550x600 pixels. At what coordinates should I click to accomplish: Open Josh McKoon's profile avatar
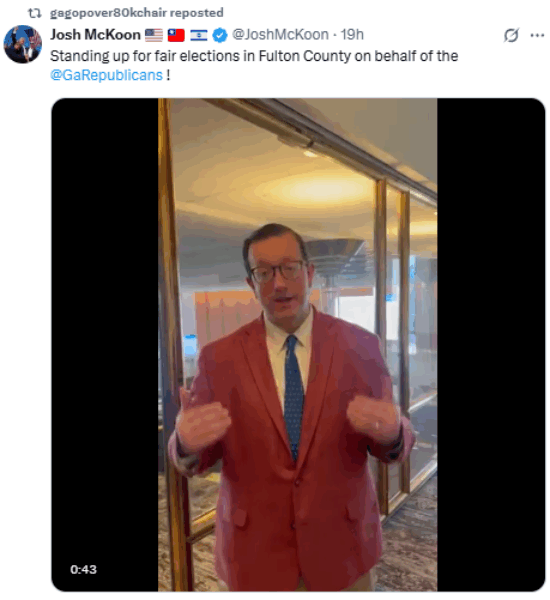point(23,44)
